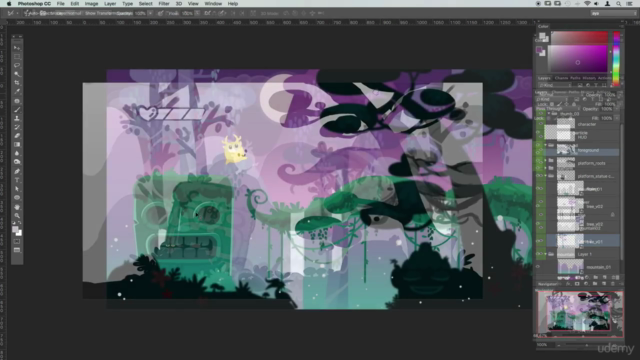Select the Spot Healing Brush tool
Screen dimensions: 640x360
pos(17,101)
